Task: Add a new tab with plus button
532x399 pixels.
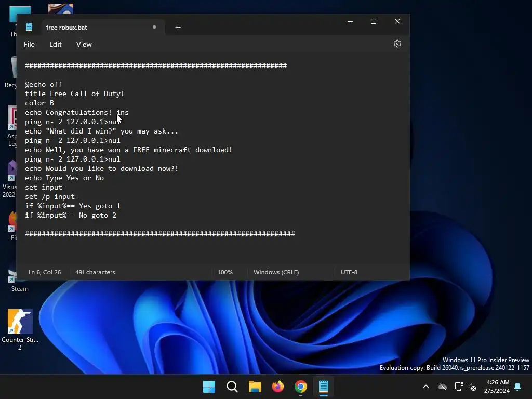Action: pos(178,27)
